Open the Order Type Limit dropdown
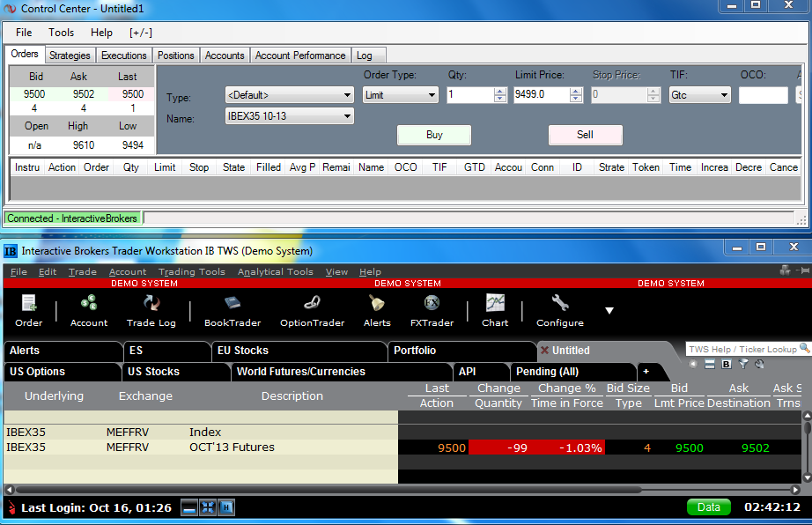The width and height of the screenshot is (812, 525). pyautogui.click(x=401, y=95)
